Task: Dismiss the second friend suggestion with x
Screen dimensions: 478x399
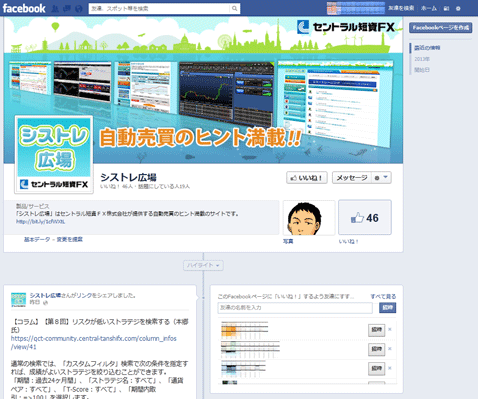Action: 390,349
